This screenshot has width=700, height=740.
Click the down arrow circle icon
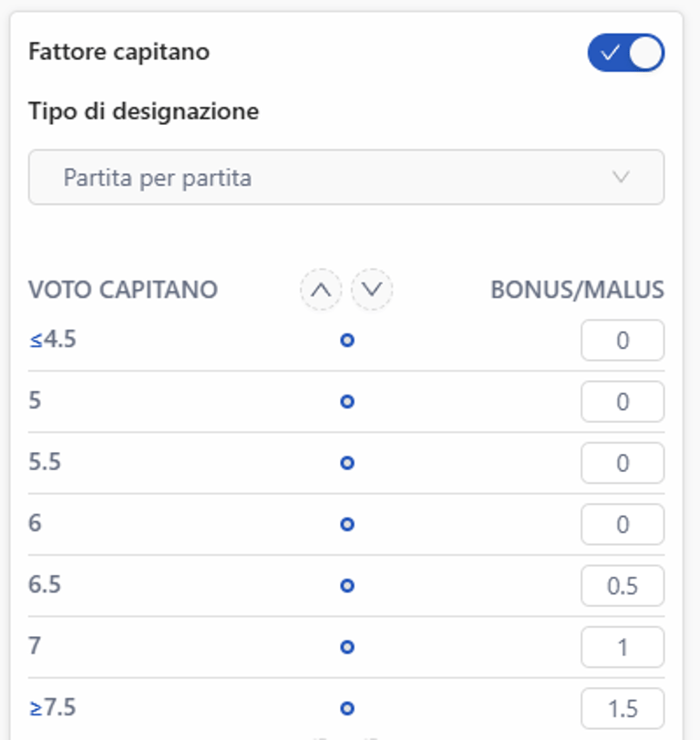[372, 291]
